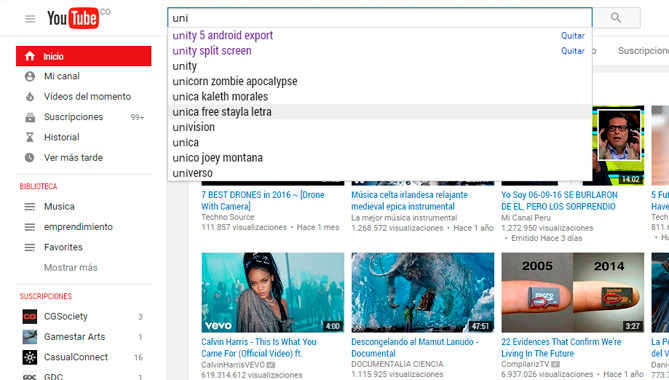Click the Historial hourglass icon
This screenshot has height=380, width=669.
click(x=29, y=137)
